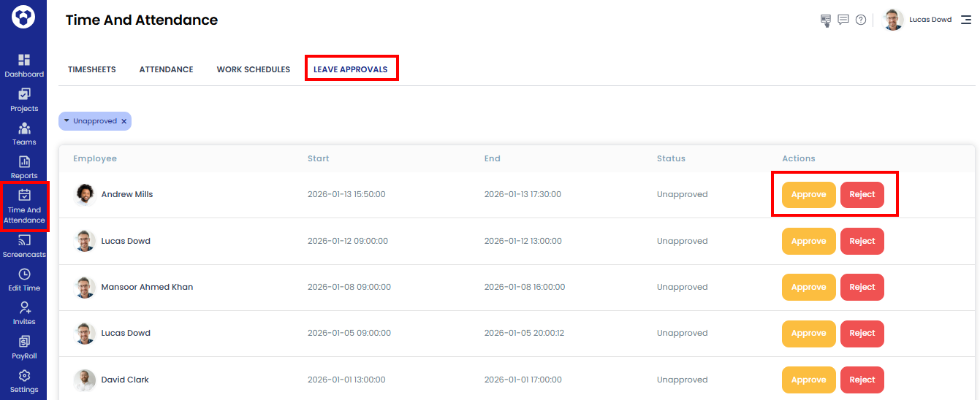Switch to the Work Schedules tab
The image size is (980, 400).
click(253, 69)
